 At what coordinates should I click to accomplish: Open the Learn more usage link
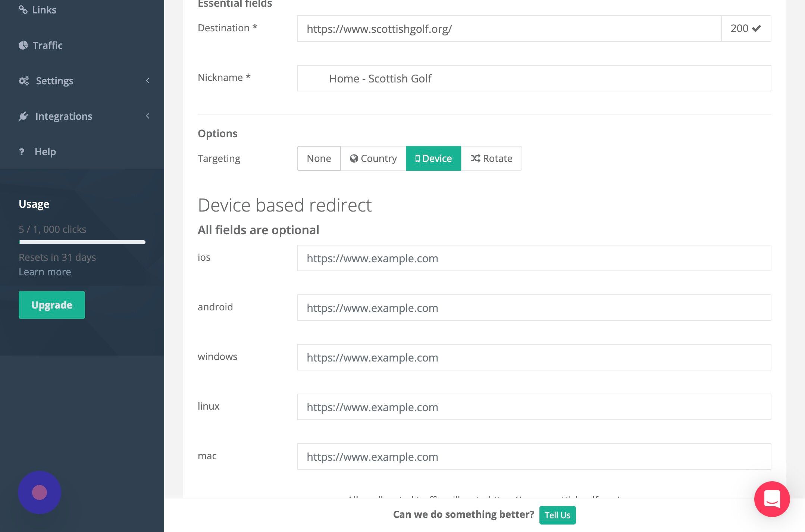point(45,272)
